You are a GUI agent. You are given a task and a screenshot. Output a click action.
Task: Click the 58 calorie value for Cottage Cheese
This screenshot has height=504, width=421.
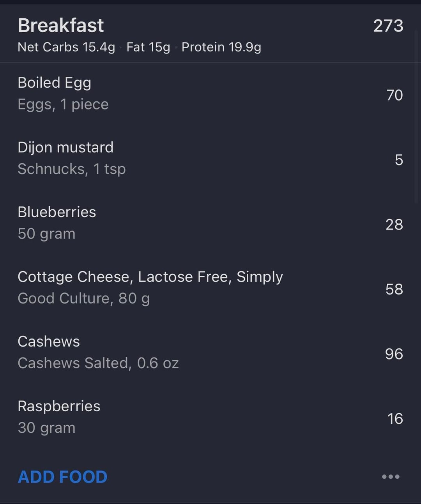coord(394,289)
